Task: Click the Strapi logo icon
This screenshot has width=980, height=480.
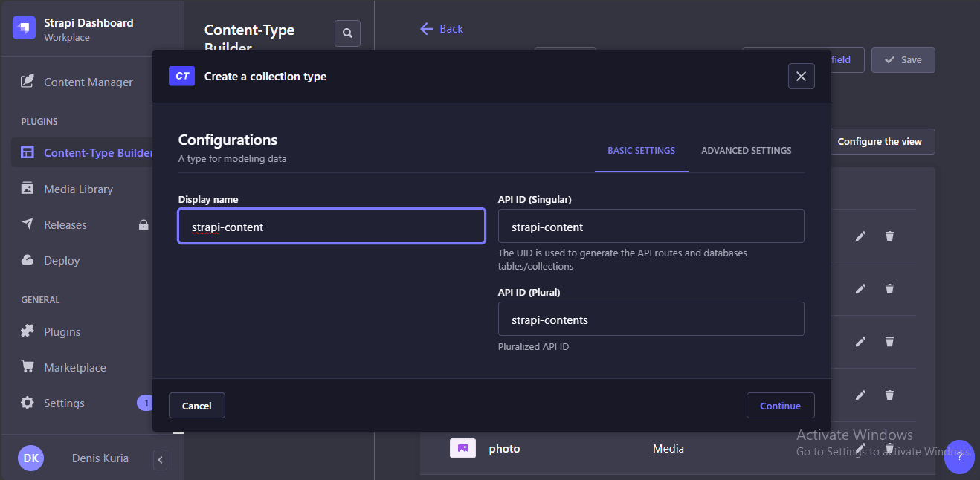Action: (24, 28)
